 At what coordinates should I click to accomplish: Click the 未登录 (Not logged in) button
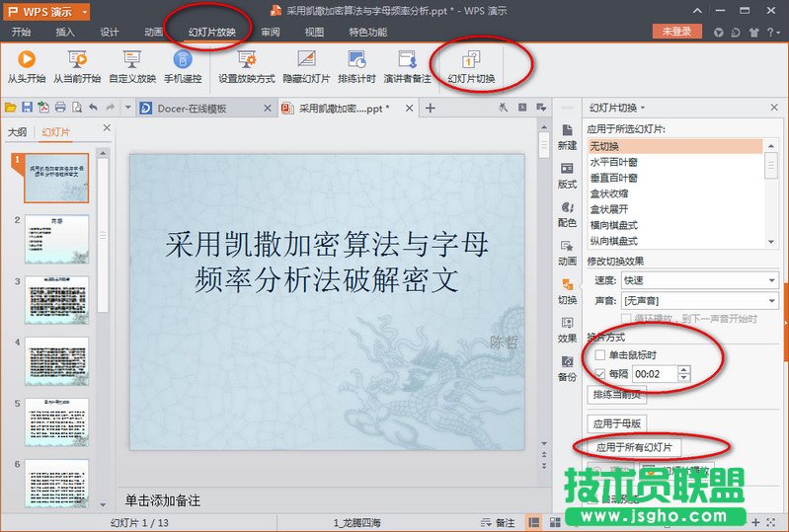(676, 32)
